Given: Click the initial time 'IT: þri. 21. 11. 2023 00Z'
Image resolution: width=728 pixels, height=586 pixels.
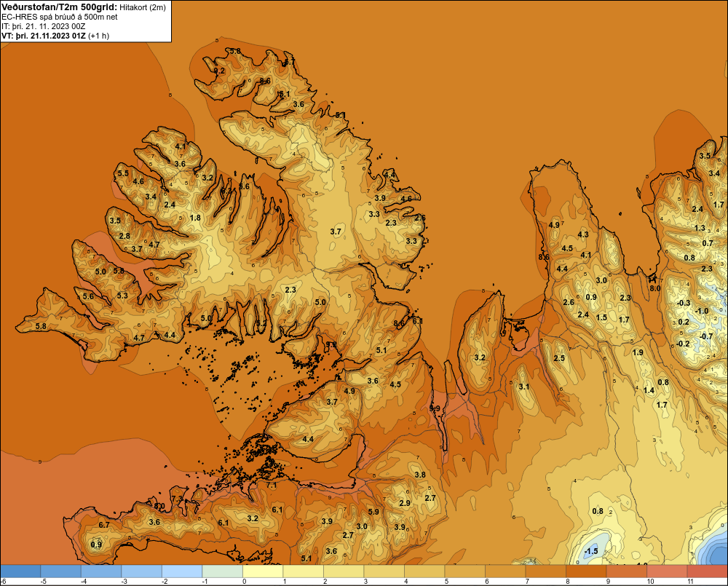Looking at the screenshot, I should pyautogui.click(x=43, y=26).
